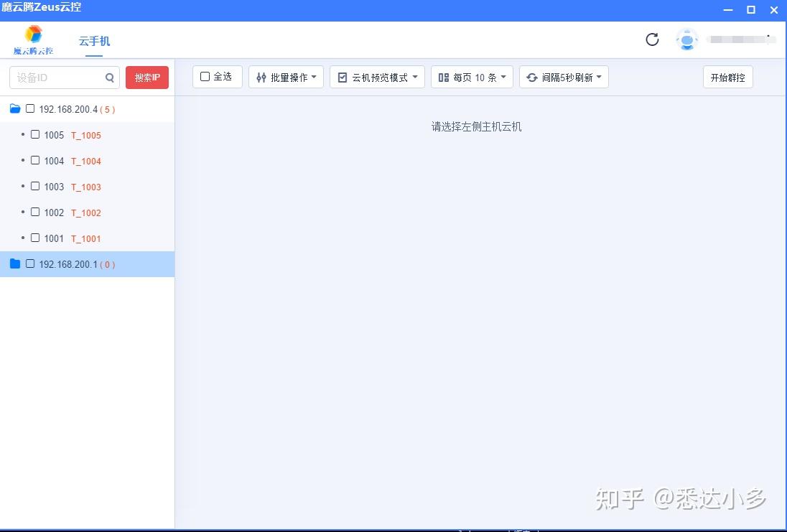Check the 1004 device checkbox
Viewport: 787px width, 532px height.
35,160
